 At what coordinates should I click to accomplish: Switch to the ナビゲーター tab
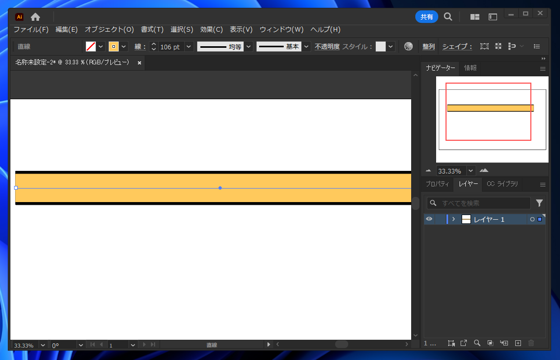point(440,68)
